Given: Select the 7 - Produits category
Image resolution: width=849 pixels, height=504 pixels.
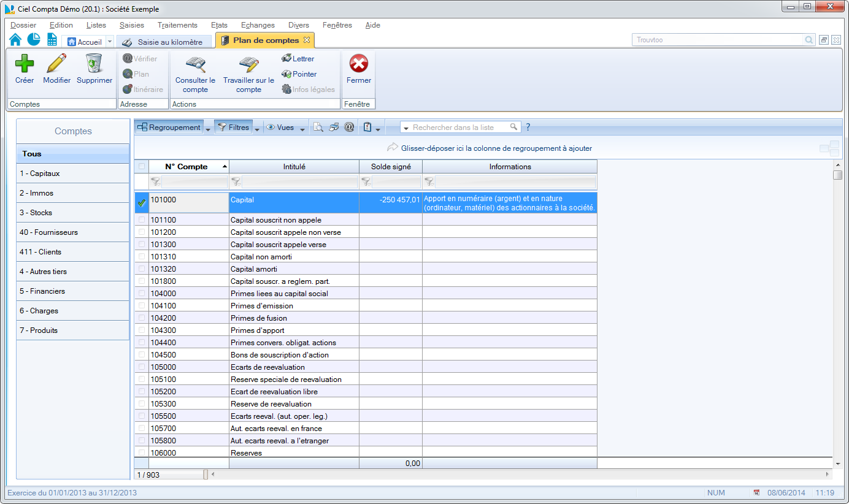Looking at the screenshot, I should tap(73, 330).
